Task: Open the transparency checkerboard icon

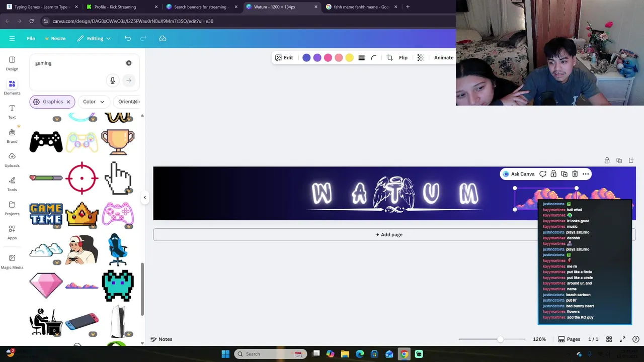Action: [x=421, y=58]
